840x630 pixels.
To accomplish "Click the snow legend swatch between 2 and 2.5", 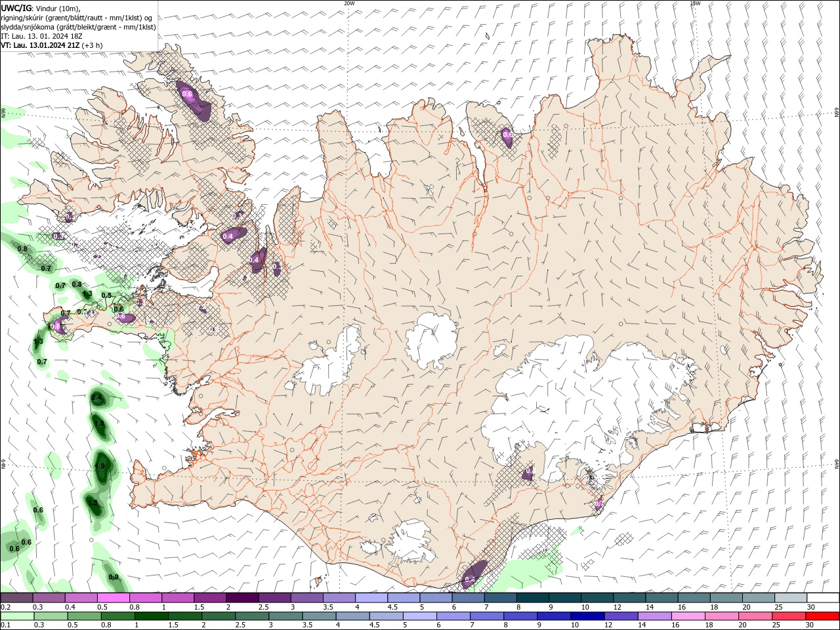I will [241, 598].
